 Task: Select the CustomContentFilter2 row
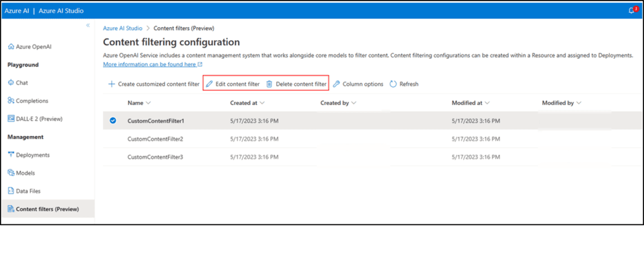374,139
